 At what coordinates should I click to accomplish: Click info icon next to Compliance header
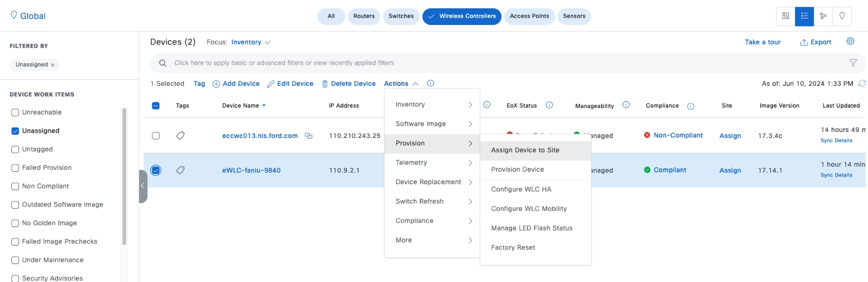(691, 106)
